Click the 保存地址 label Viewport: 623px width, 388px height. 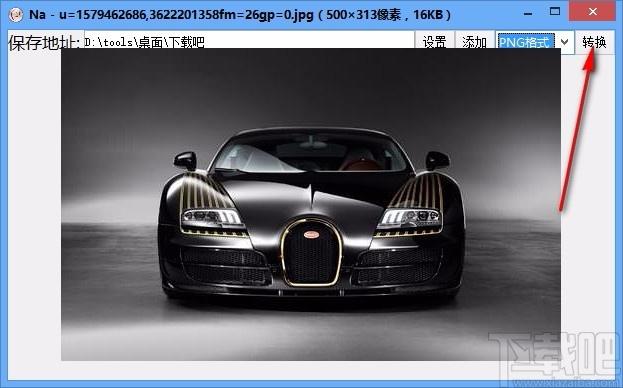click(44, 42)
